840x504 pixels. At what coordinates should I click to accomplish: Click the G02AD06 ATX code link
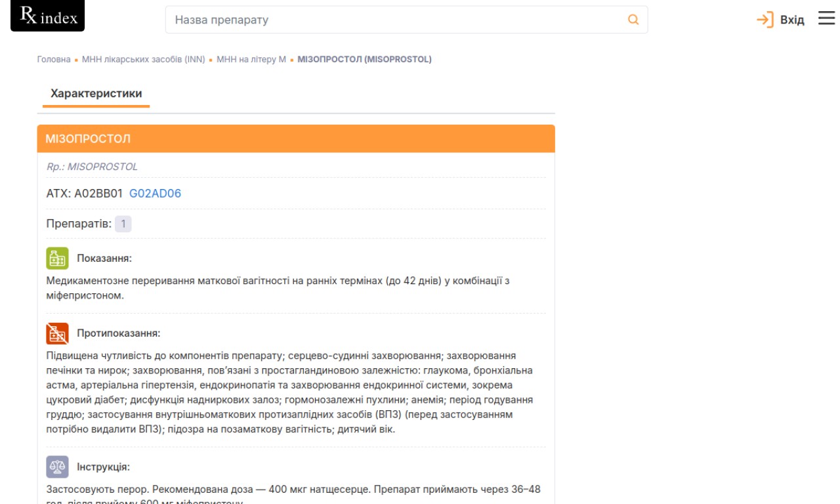click(155, 194)
